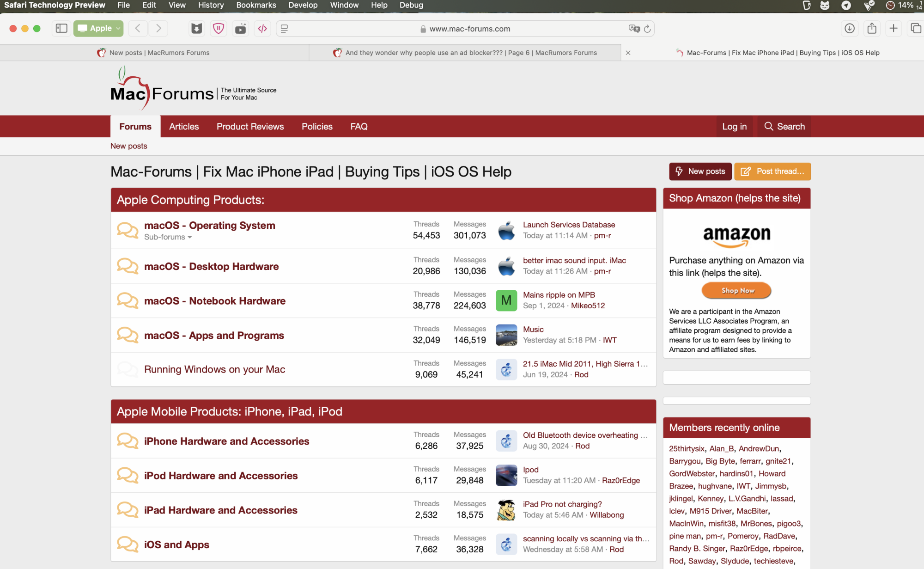Toggle the Safari sidebar button
Image resolution: width=924 pixels, height=569 pixels.
(x=61, y=29)
